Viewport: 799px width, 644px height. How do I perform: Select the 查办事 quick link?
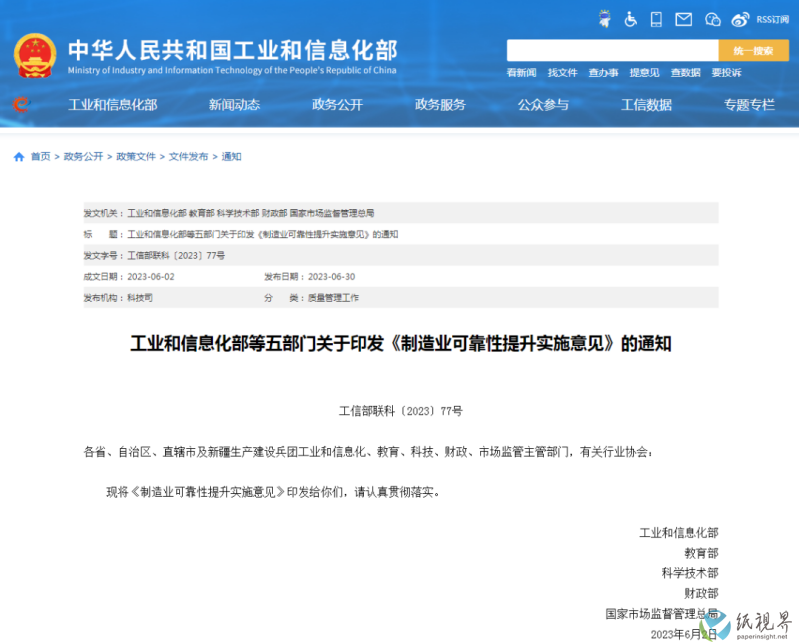pyautogui.click(x=603, y=72)
